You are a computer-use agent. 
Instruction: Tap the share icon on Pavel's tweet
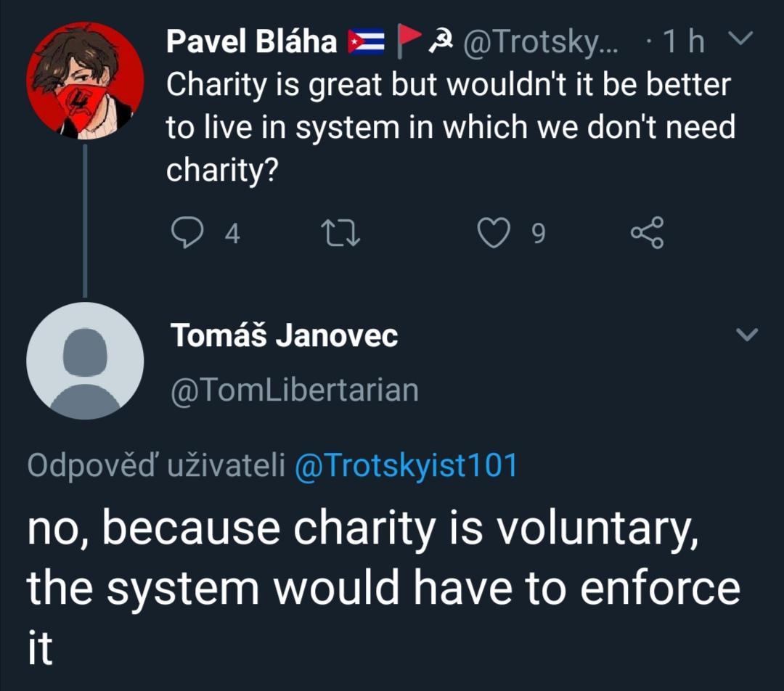(x=647, y=233)
